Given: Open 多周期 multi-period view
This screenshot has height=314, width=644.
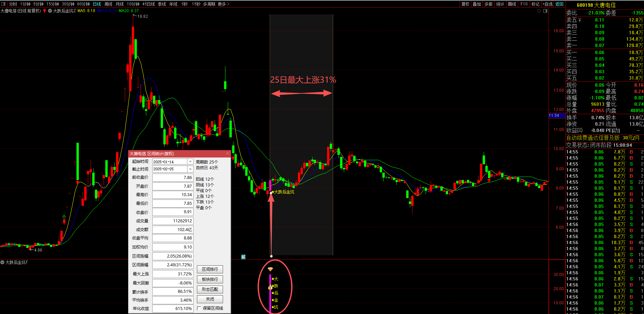Looking at the screenshot, I should click(209, 4).
